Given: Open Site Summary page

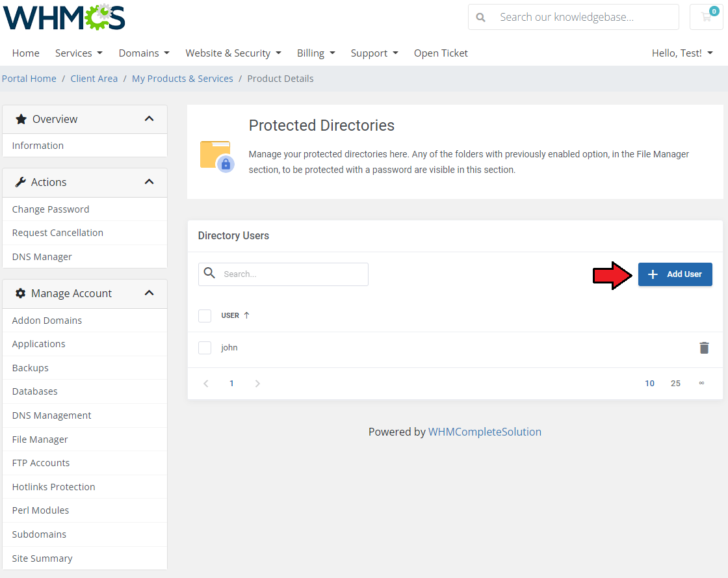Looking at the screenshot, I should click(84, 558).
